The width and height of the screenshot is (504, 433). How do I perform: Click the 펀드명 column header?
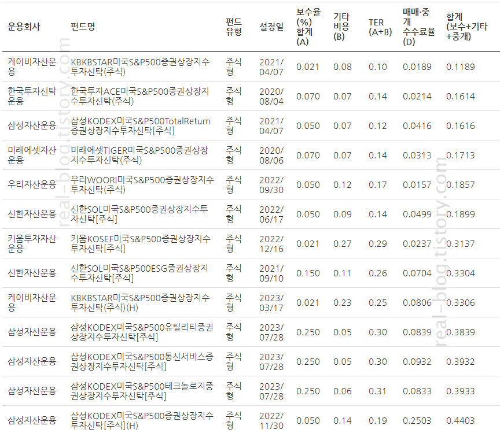point(83,27)
